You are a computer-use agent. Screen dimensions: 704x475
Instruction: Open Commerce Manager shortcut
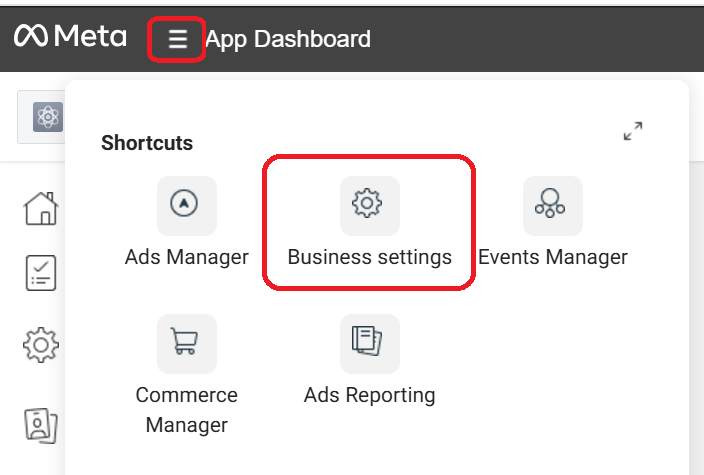click(x=187, y=375)
